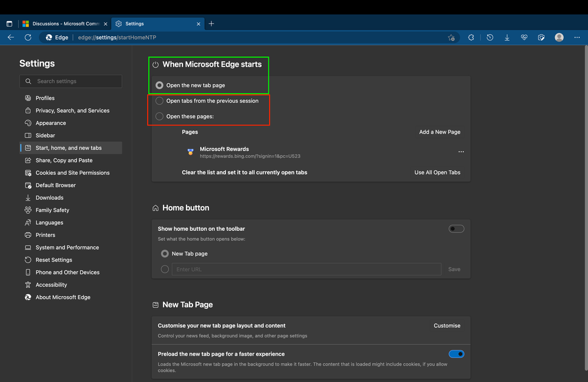This screenshot has height=382, width=588.
Task: Open Languages settings section
Action: (71, 222)
